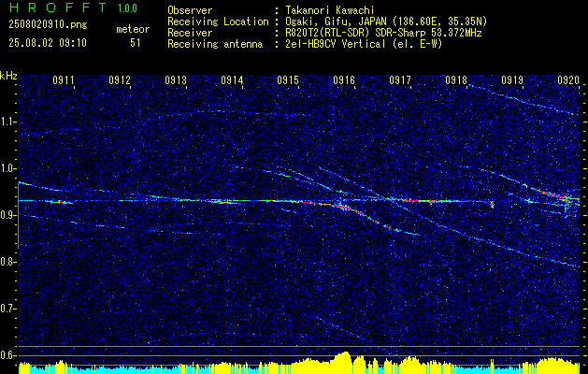Click the 0.7 frequency axis label
The image size is (588, 374).
coord(8,309)
